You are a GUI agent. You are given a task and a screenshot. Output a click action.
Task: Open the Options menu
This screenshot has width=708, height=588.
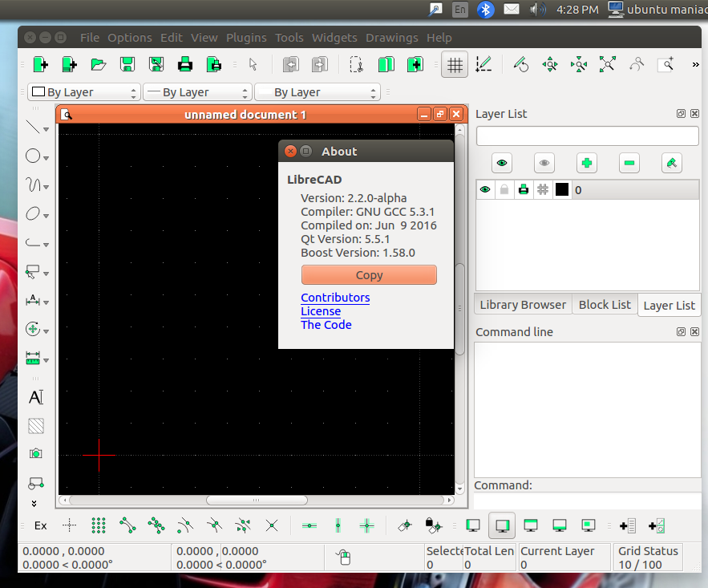click(130, 38)
